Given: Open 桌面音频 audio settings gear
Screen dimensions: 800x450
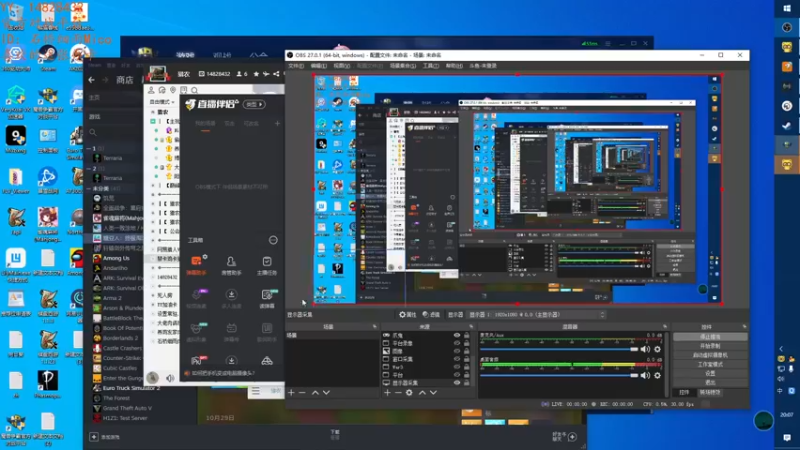Looking at the screenshot, I should [x=658, y=376].
